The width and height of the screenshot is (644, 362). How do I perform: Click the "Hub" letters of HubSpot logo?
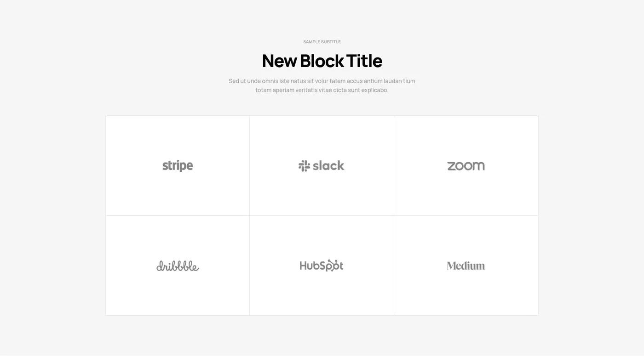(x=310, y=266)
